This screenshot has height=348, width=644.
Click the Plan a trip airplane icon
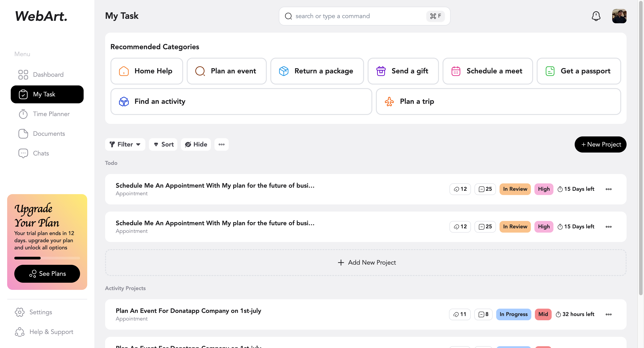(x=389, y=102)
